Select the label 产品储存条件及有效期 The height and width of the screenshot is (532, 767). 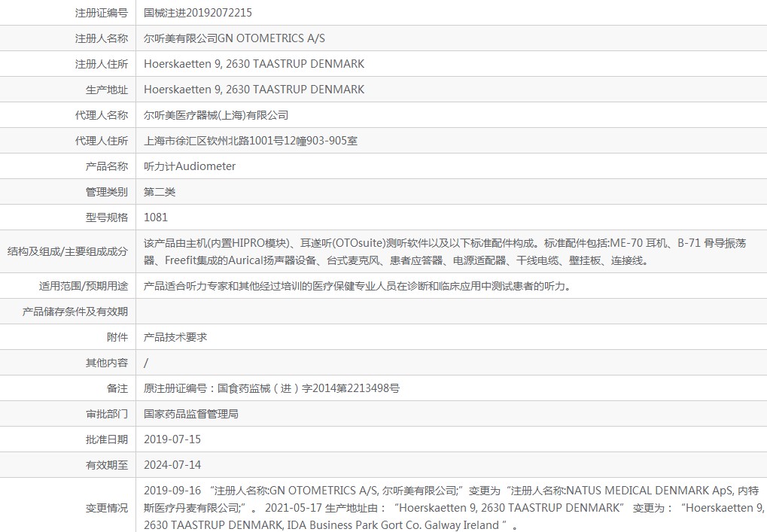[75, 312]
